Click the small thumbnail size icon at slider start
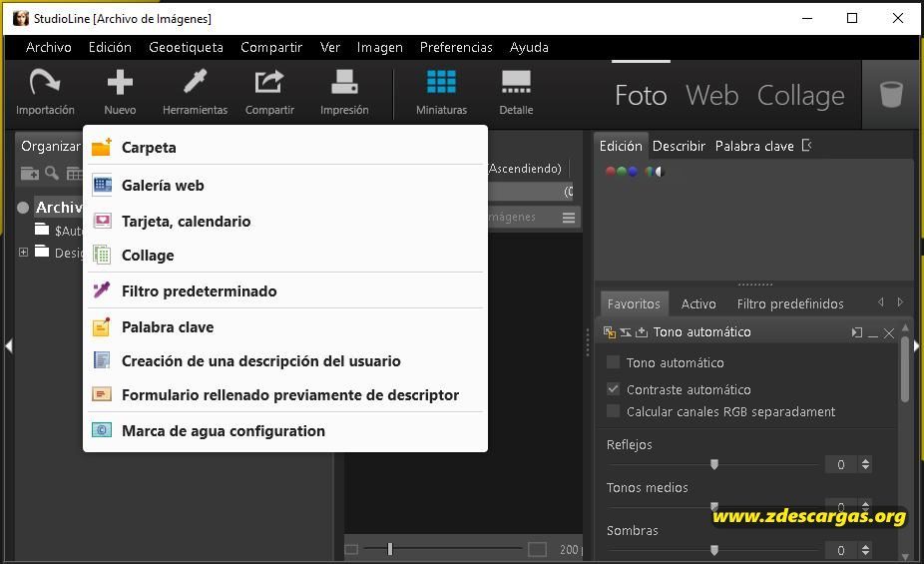924x564 pixels. coord(351,550)
